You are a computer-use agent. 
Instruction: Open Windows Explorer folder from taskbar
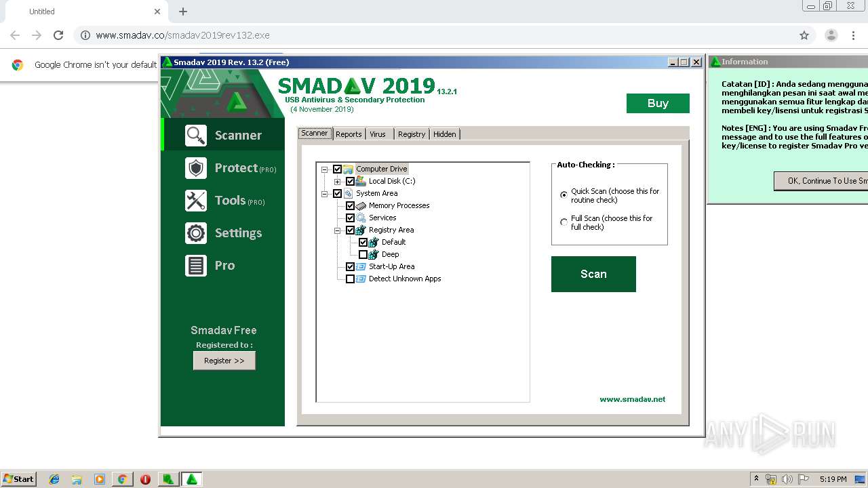[x=77, y=479]
